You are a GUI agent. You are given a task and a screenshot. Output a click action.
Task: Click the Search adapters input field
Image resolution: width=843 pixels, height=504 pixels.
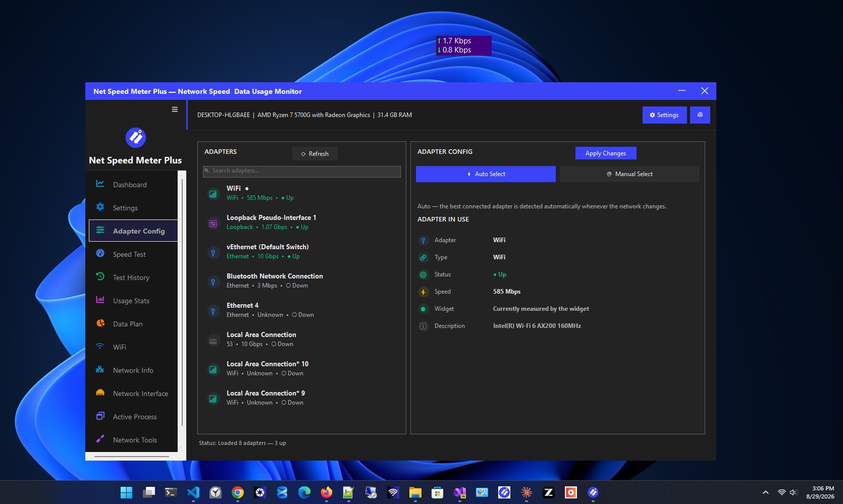[302, 171]
